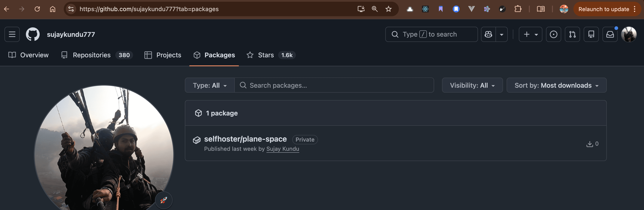Open GitHub global navigation hamburger menu

(12, 34)
